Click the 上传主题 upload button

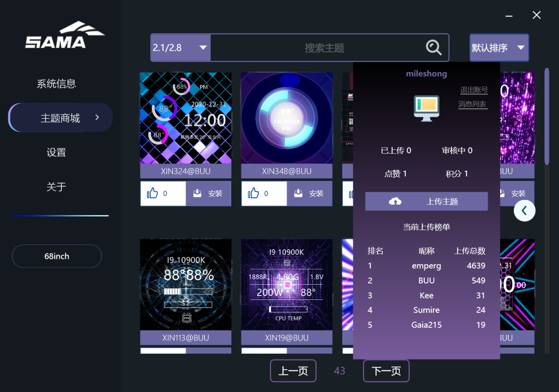[x=426, y=202]
